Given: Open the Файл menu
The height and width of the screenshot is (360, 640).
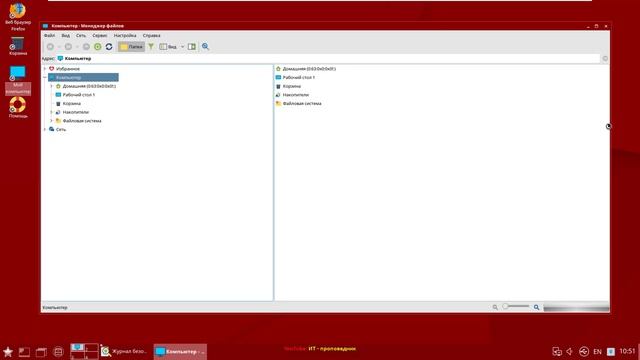Looking at the screenshot, I should pos(49,36).
